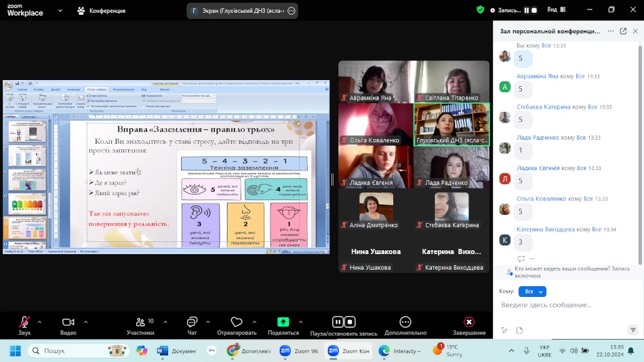Image resolution: width=644 pixels, height=362 pixels.
Task: Expand participants options arrow next to Участники
Action: [165, 322]
